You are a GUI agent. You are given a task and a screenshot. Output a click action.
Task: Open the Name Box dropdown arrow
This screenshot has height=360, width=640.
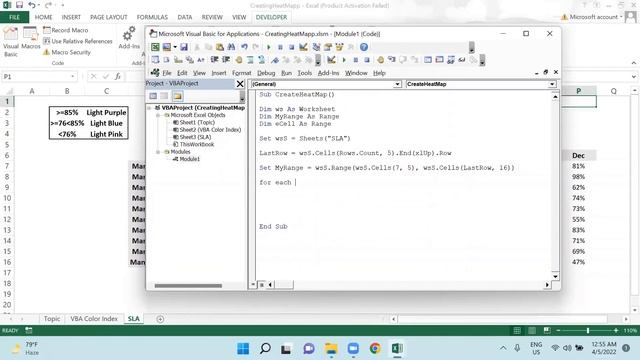point(72,77)
